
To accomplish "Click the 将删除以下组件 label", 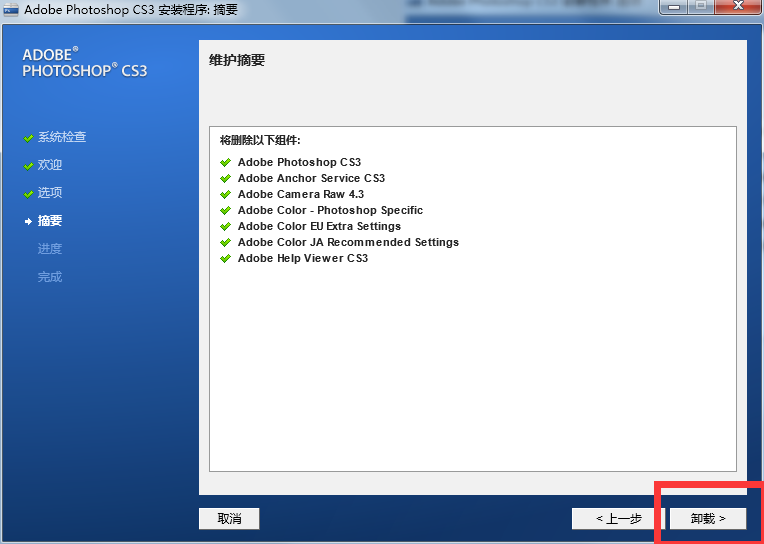I will pyautogui.click(x=260, y=141).
